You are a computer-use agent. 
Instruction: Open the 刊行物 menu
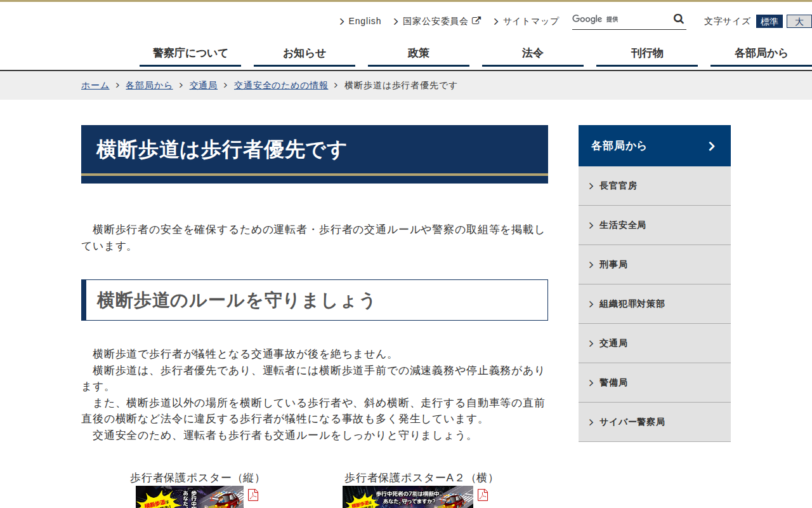[x=647, y=53]
